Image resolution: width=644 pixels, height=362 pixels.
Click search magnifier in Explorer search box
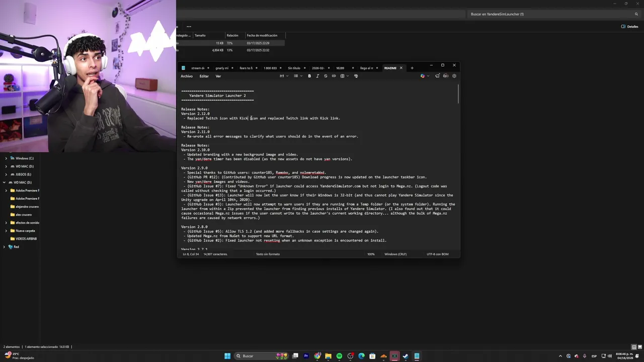click(636, 14)
